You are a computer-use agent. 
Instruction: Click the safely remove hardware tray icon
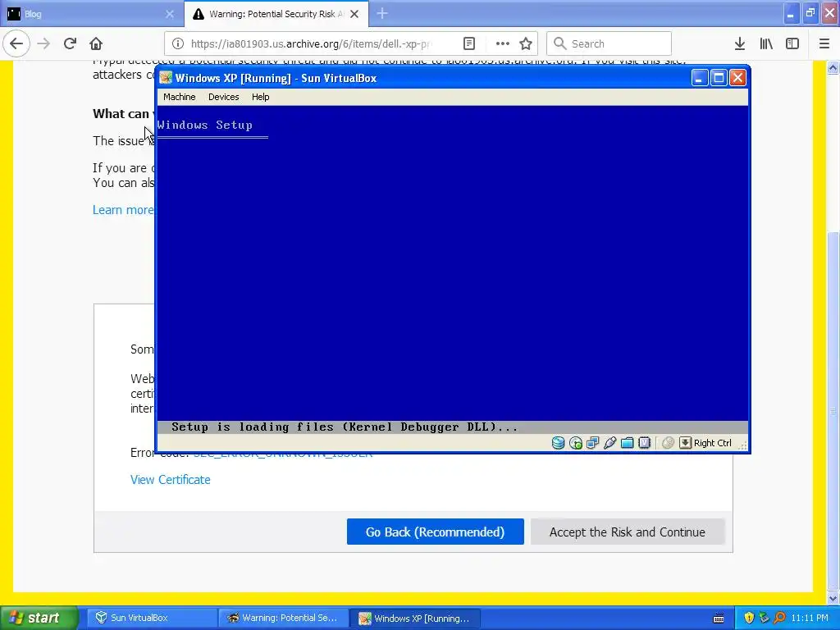point(764,618)
